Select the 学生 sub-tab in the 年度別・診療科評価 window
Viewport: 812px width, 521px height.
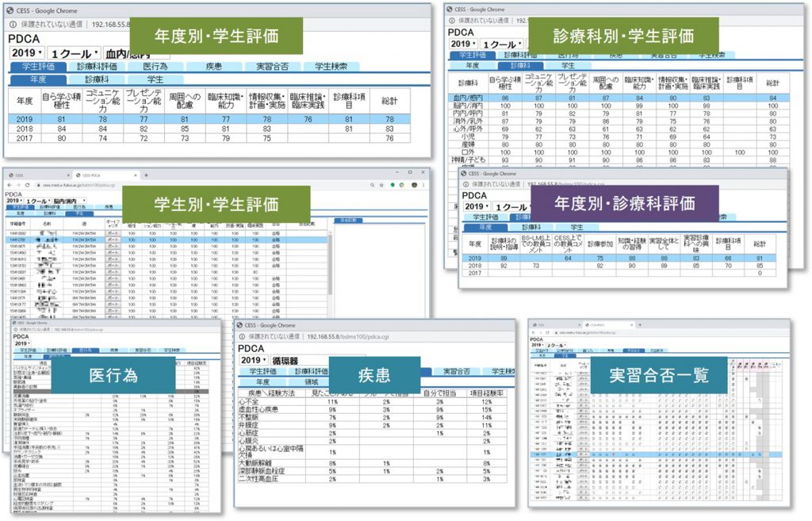(x=577, y=228)
